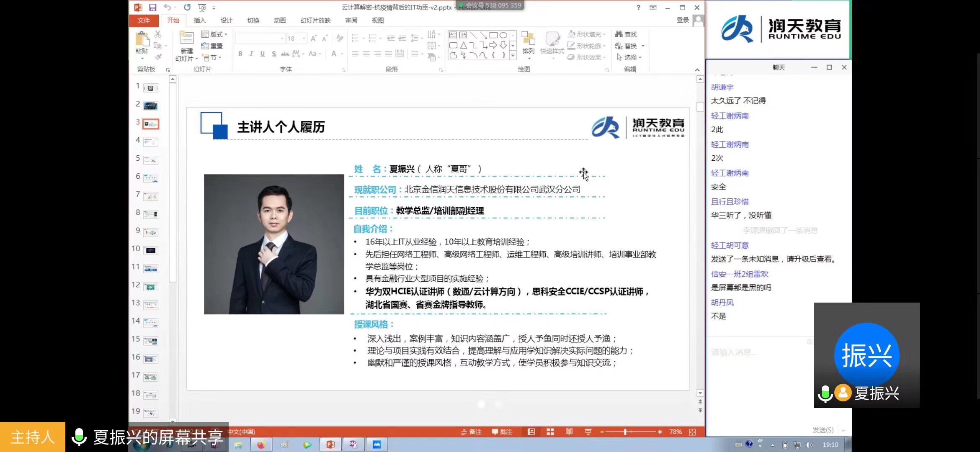Click the Send (发送) chat button

(x=823, y=430)
